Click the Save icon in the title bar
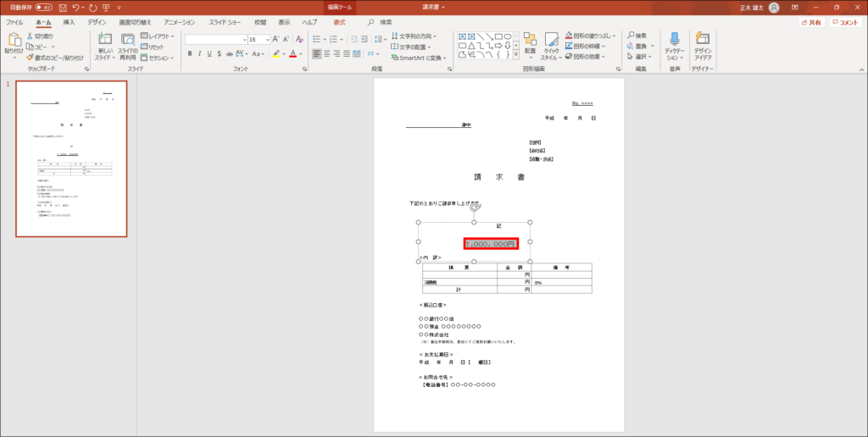The width and height of the screenshot is (868, 437). tap(63, 8)
